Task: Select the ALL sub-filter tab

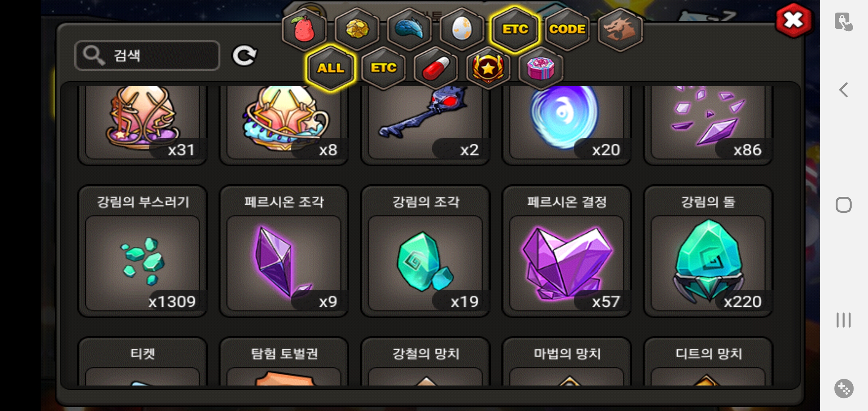Action: click(331, 68)
